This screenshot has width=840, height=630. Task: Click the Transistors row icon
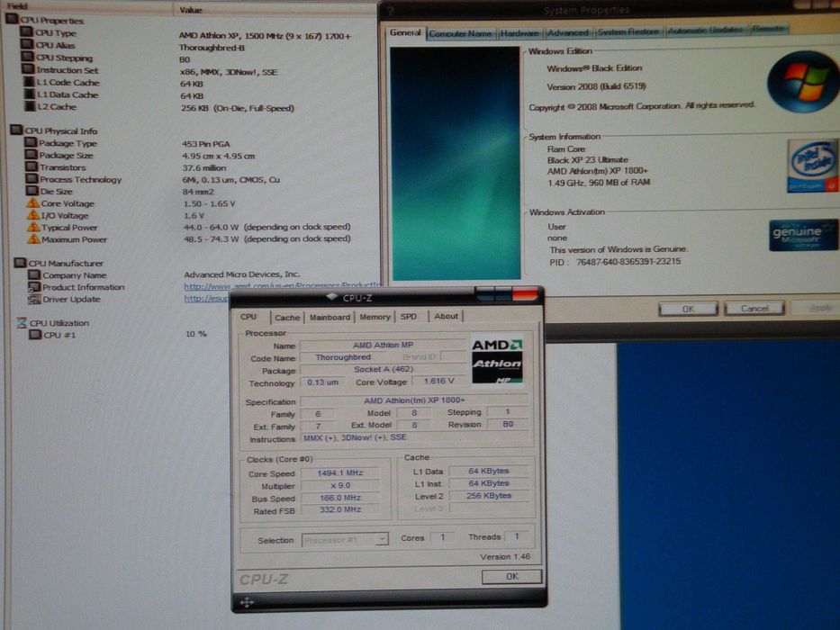pyautogui.click(x=32, y=166)
